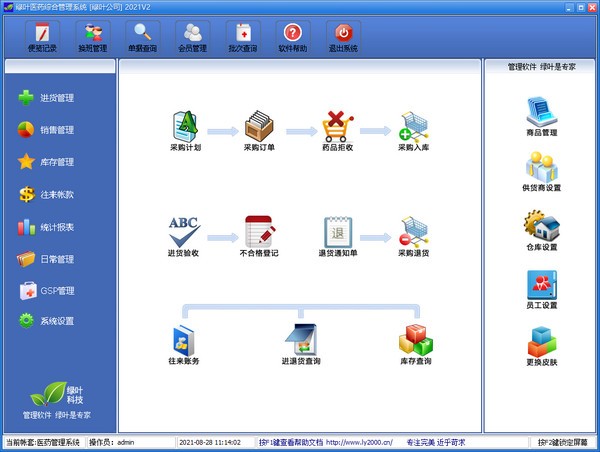Select 销售管理 in the left sidebar
The image size is (600, 452).
[x=46, y=130]
